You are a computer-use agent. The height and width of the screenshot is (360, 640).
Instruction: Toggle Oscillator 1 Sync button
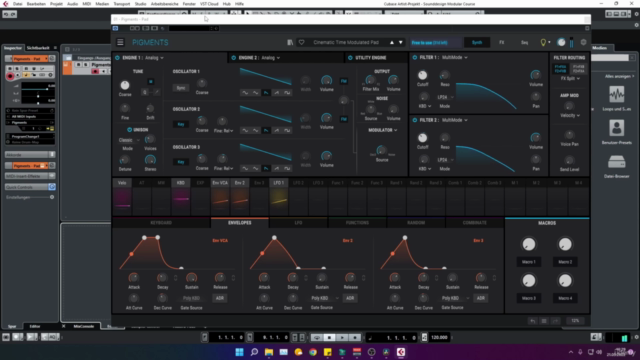(181, 88)
